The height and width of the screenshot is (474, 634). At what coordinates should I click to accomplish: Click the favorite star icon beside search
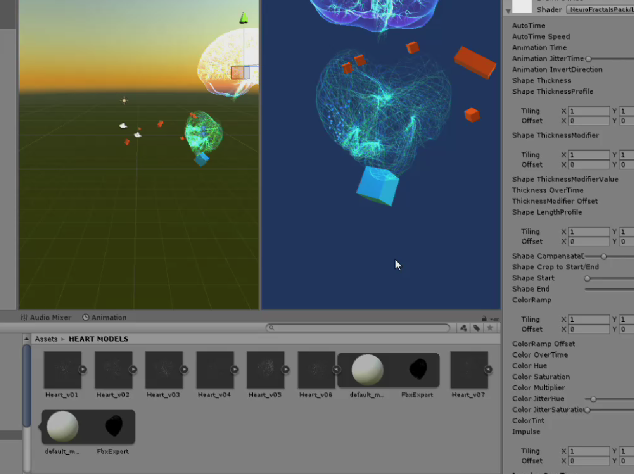click(491, 327)
